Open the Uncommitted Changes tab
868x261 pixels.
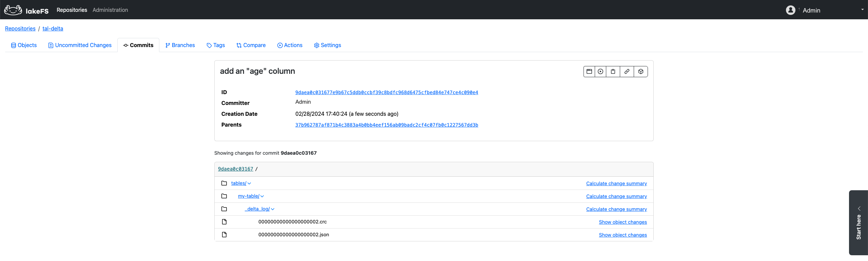(x=80, y=45)
